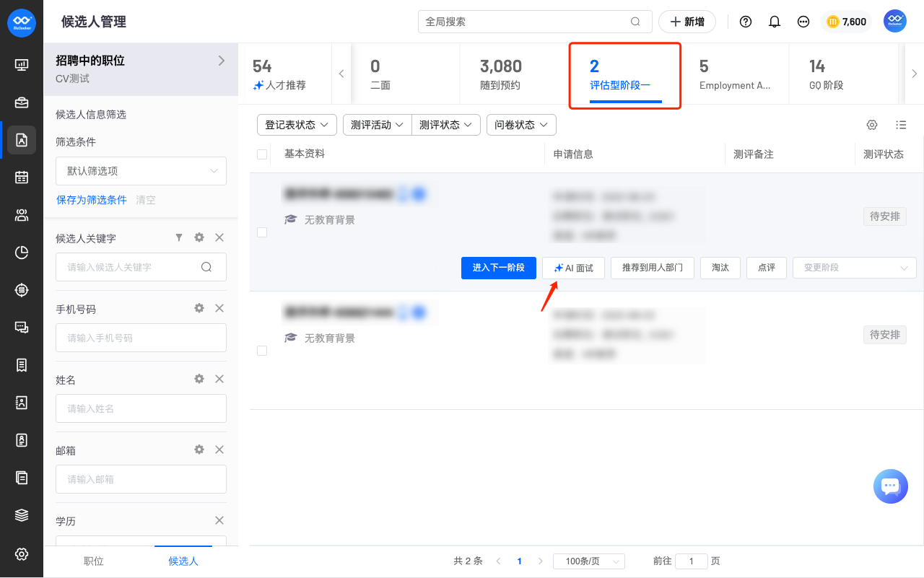Image resolution: width=924 pixels, height=578 pixels.
Task: Click the 淘汰 button
Action: [x=720, y=268]
